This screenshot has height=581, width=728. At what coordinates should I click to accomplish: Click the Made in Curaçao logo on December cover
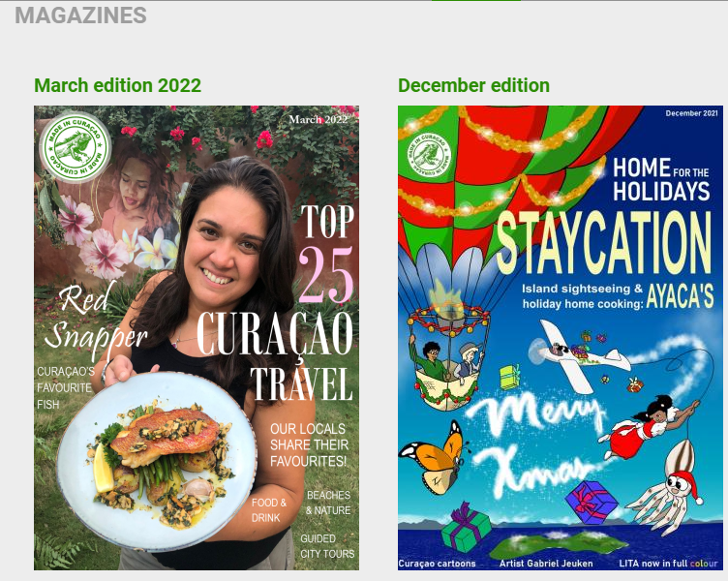[x=429, y=155]
